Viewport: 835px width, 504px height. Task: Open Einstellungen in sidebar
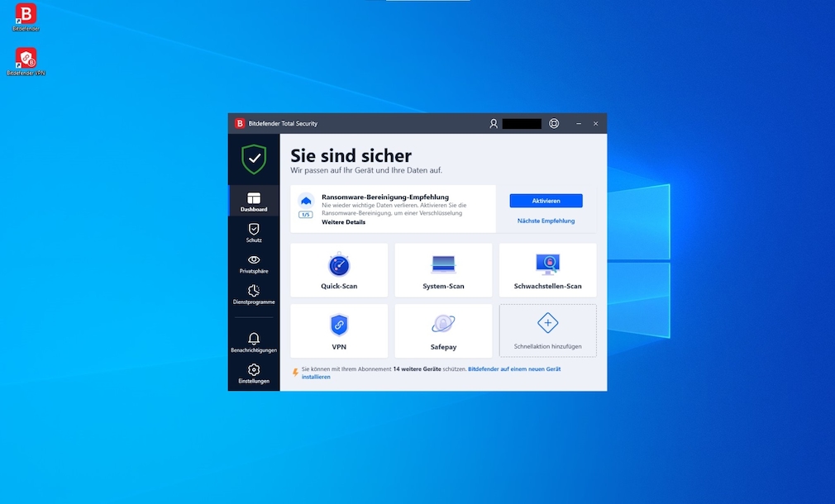(x=254, y=373)
